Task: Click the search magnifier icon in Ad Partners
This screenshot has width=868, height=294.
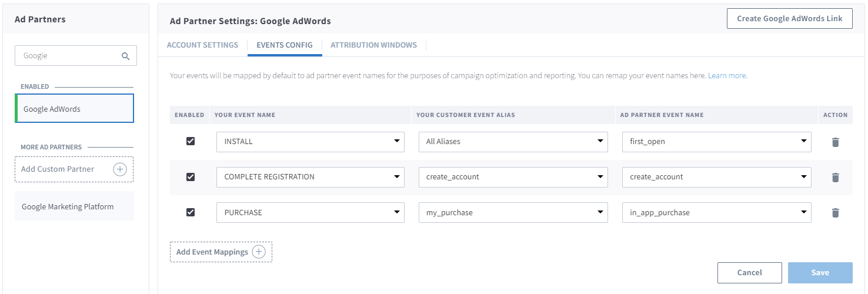Action: 125,56
